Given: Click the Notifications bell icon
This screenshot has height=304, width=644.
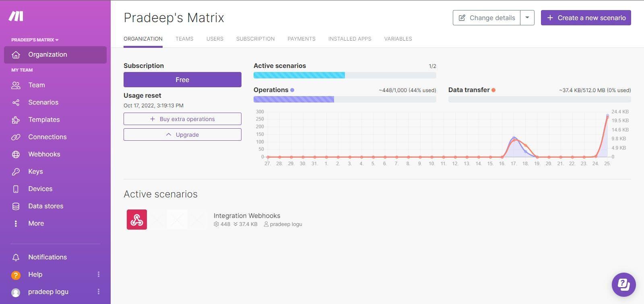Looking at the screenshot, I should pos(16,257).
